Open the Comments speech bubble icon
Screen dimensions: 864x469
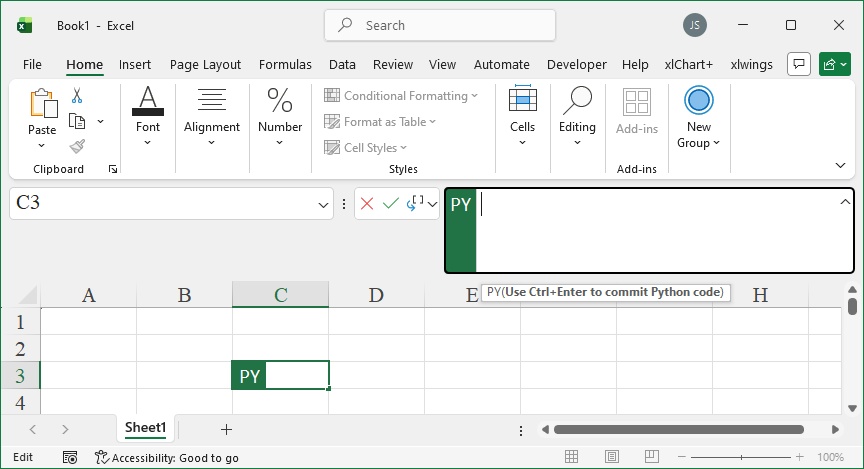(x=799, y=64)
